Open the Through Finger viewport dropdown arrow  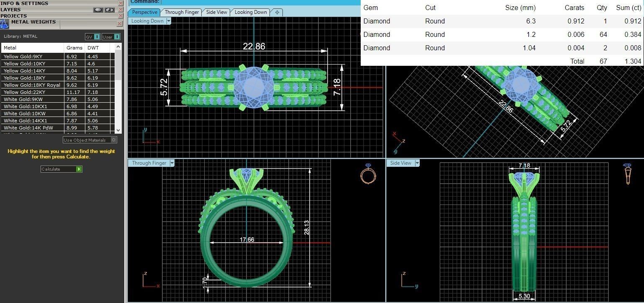(172, 163)
